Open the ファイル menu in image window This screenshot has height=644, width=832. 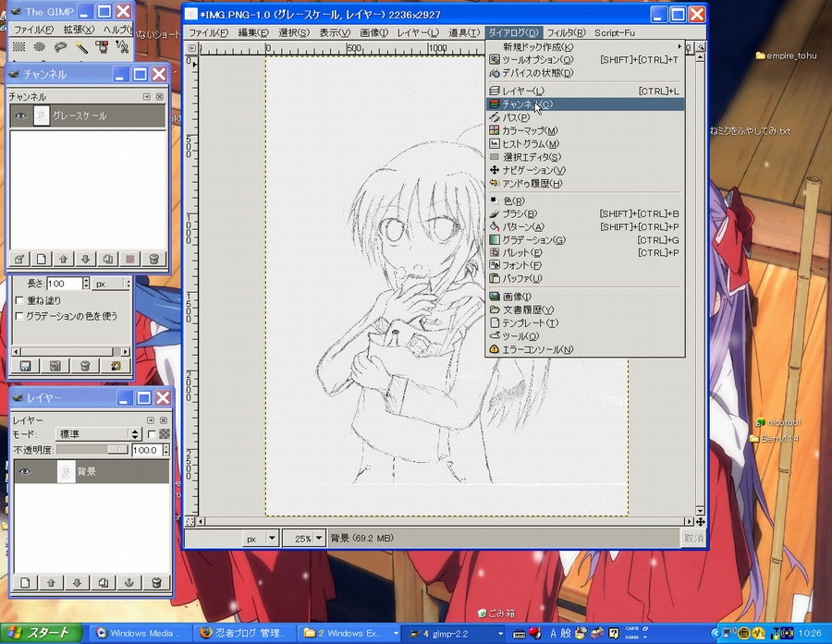tap(209, 33)
